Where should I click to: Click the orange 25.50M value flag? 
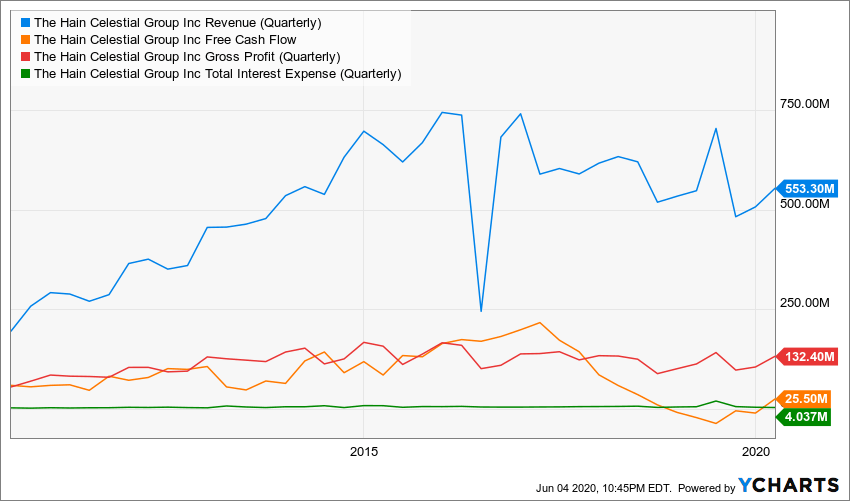[804, 399]
